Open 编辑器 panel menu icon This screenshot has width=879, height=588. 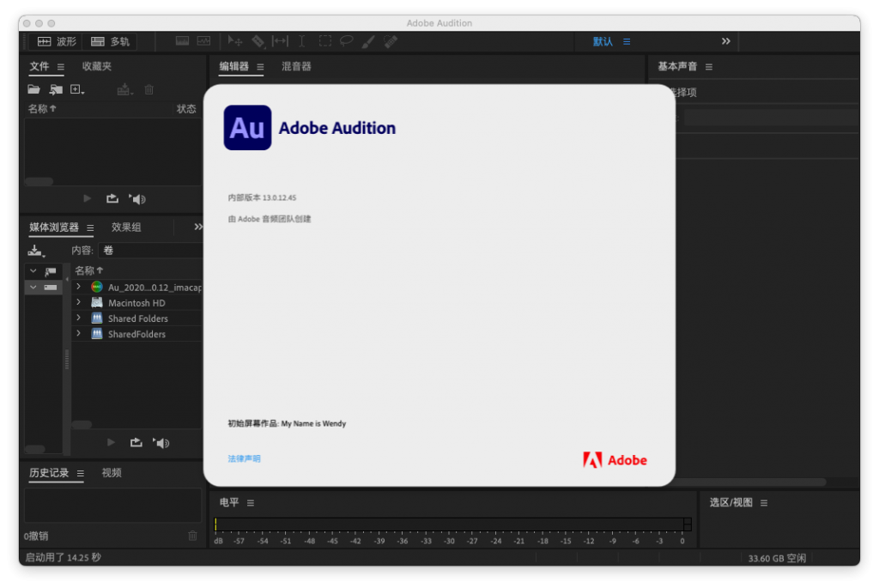coord(260,67)
